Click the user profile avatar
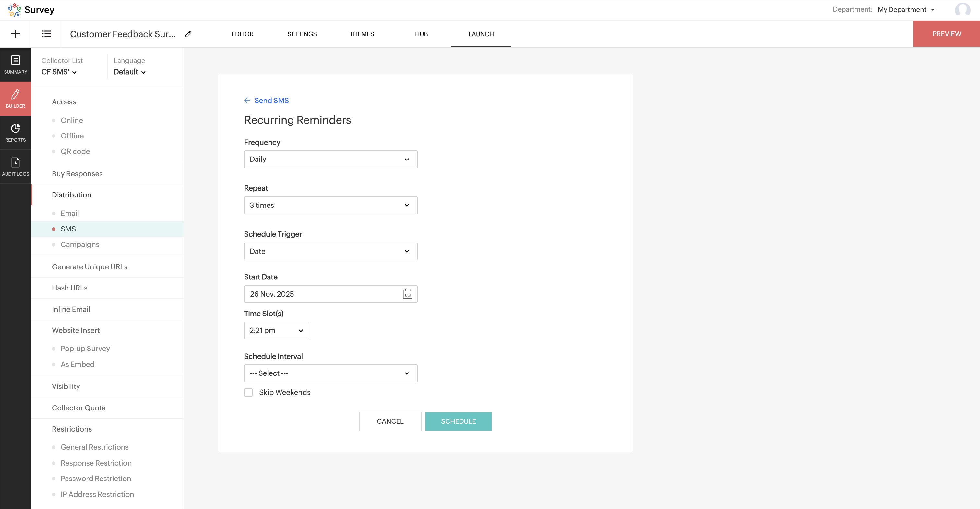The width and height of the screenshot is (980, 509). pyautogui.click(x=962, y=9)
